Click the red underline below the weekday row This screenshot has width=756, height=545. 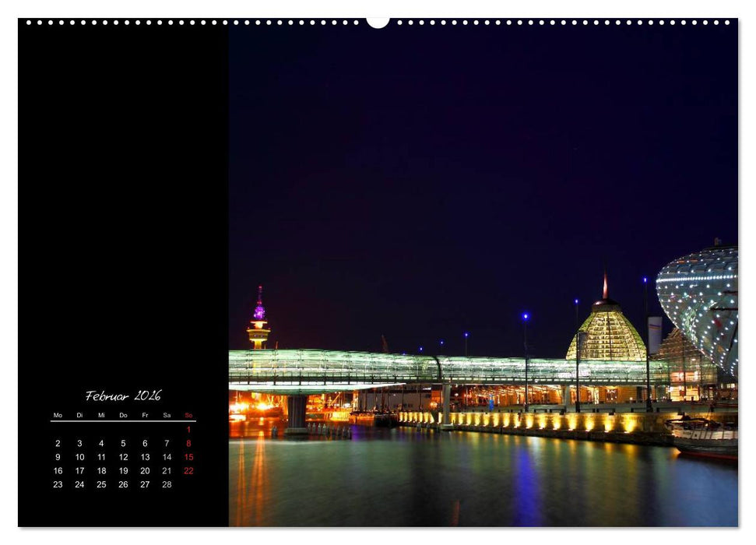coord(122,420)
